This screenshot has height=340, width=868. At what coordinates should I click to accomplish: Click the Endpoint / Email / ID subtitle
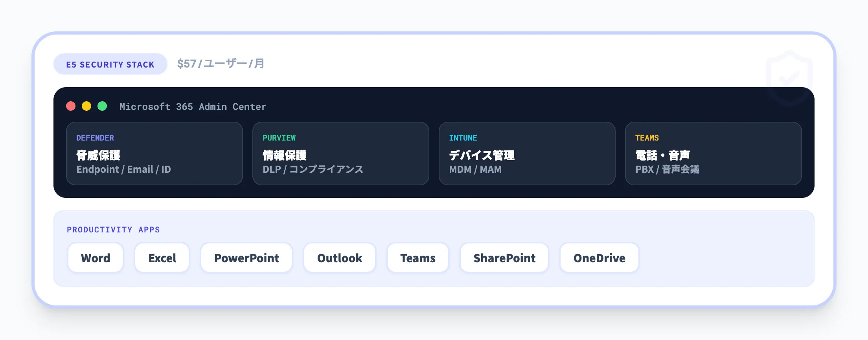tap(123, 170)
